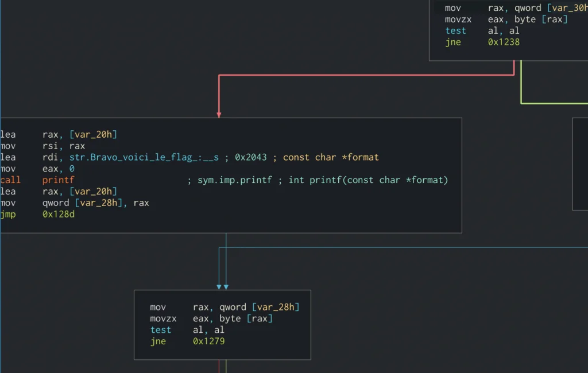Click the jne 0x1238 jump address
588x373 pixels.
pyautogui.click(x=504, y=42)
